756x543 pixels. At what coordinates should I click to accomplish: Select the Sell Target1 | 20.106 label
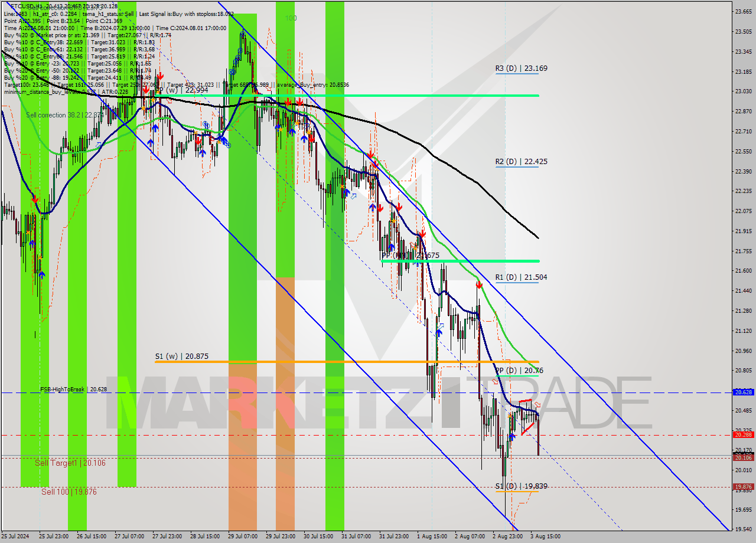coord(70,463)
